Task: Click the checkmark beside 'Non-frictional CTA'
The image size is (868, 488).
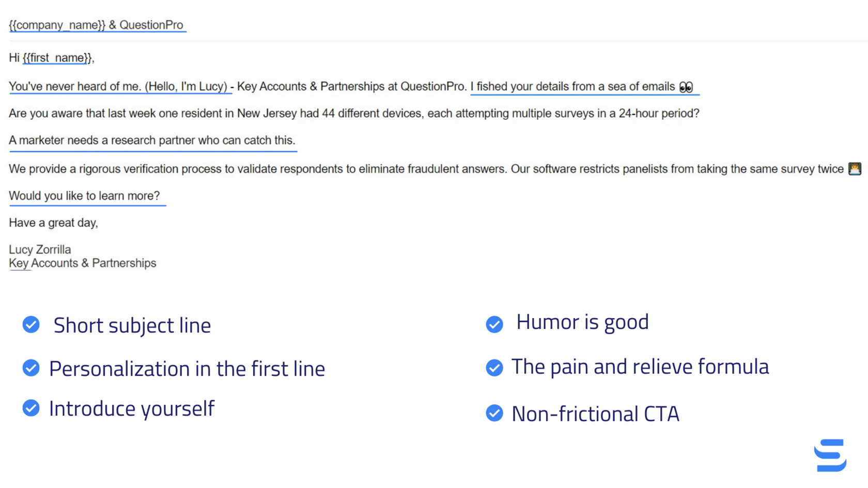Action: 494,413
